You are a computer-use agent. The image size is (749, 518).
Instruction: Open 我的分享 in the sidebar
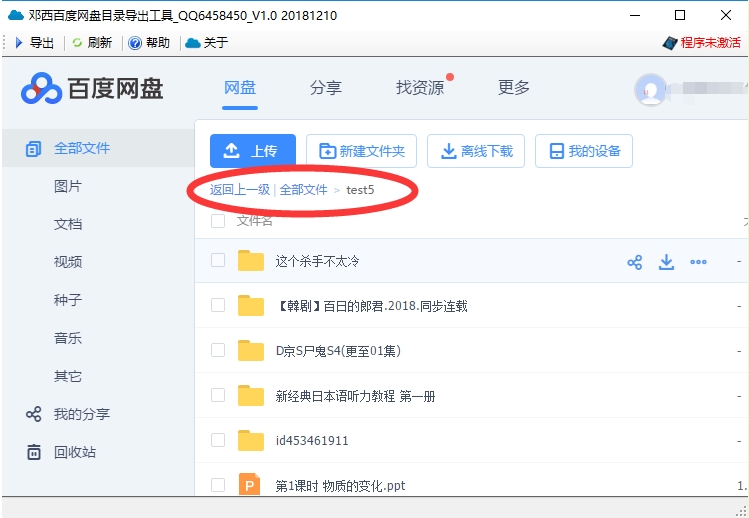(x=68, y=414)
